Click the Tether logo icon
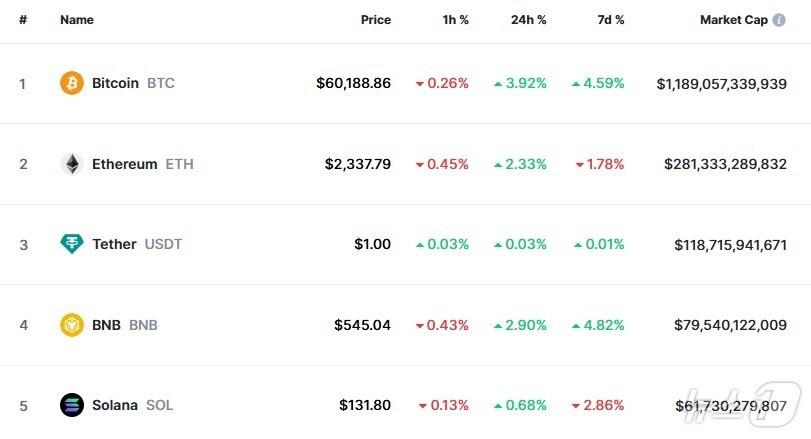811x439 pixels. click(x=72, y=244)
